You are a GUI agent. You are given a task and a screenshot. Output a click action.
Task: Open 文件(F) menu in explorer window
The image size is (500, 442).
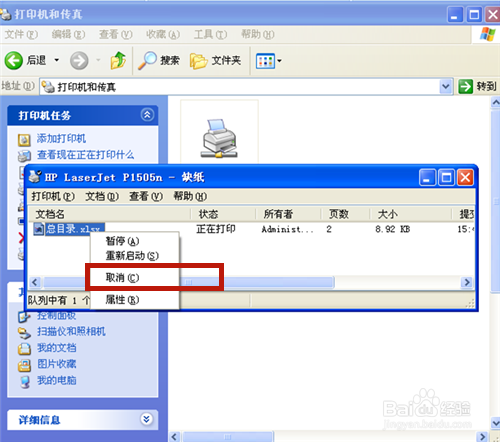(21, 34)
